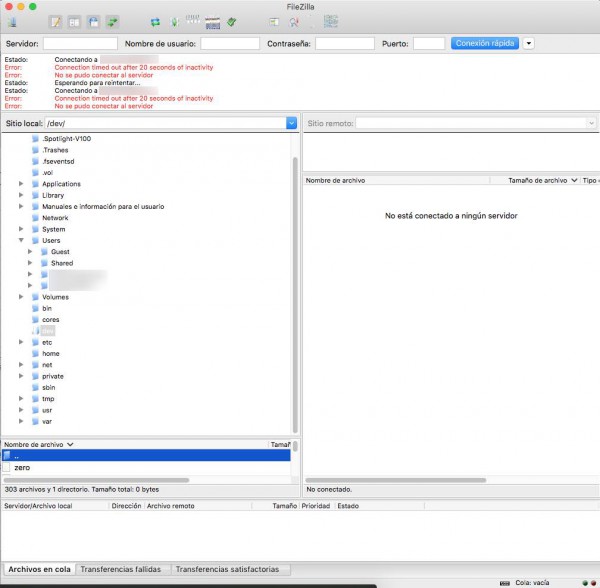Expand the Shared folder
This screenshot has width=600, height=588.
coord(30,263)
